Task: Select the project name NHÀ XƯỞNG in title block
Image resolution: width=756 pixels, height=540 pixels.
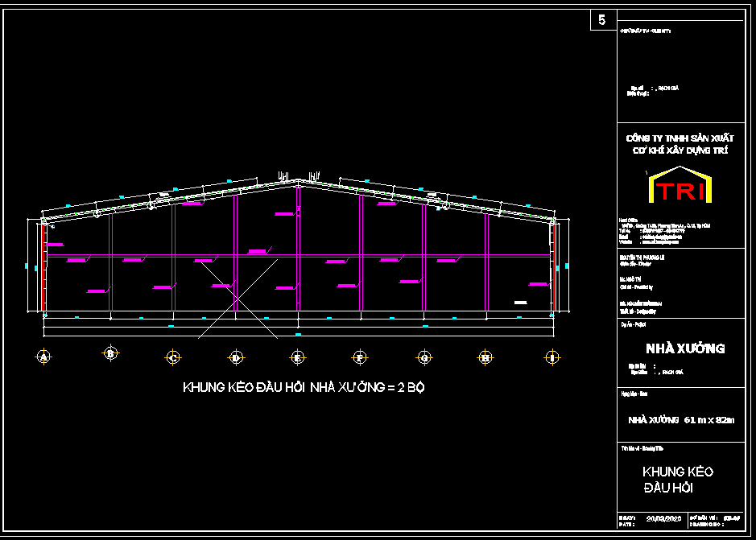Action: point(685,348)
